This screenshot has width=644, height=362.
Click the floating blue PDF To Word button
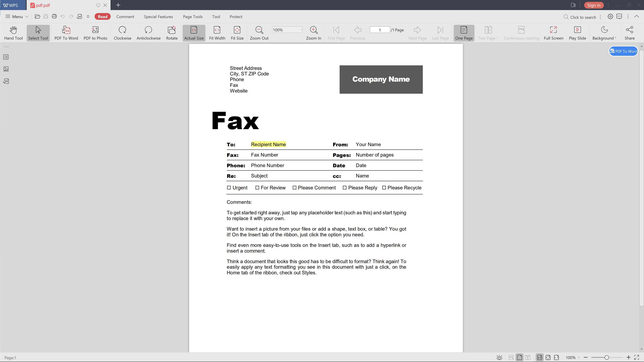click(623, 51)
